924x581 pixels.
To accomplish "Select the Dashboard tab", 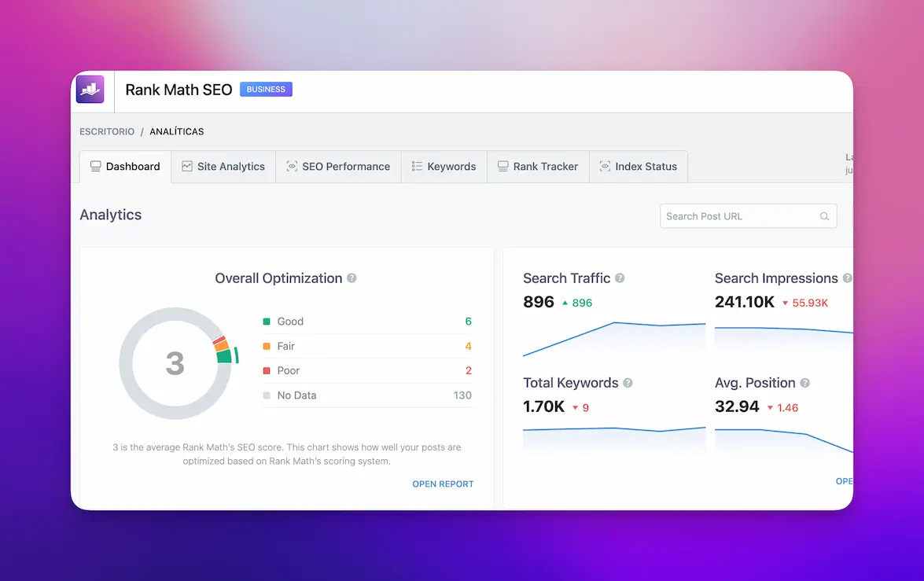I will (125, 167).
